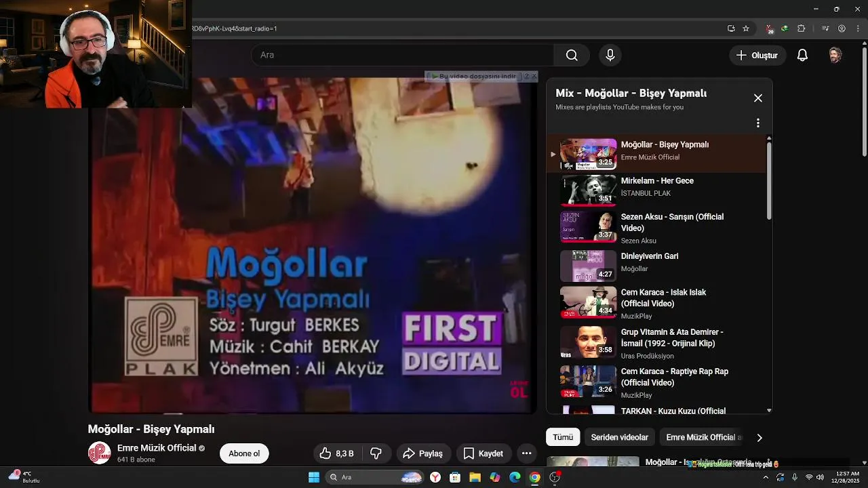Click MuzikPlay under Islak Islak
Image resolution: width=868 pixels, height=488 pixels.
636,316
